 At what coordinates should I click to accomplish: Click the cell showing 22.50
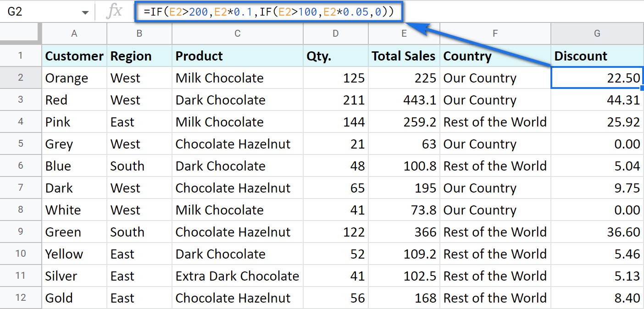coord(596,77)
